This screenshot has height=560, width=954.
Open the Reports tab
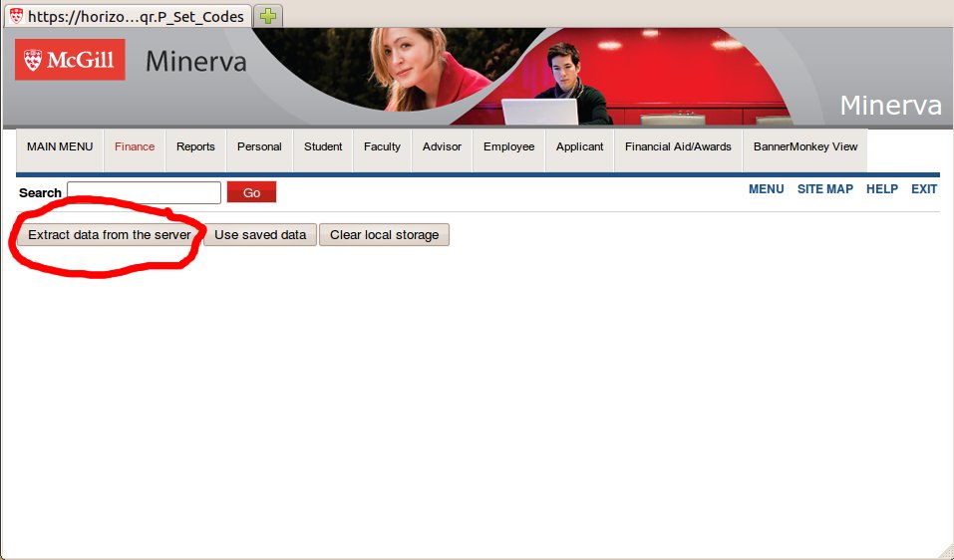pos(195,150)
